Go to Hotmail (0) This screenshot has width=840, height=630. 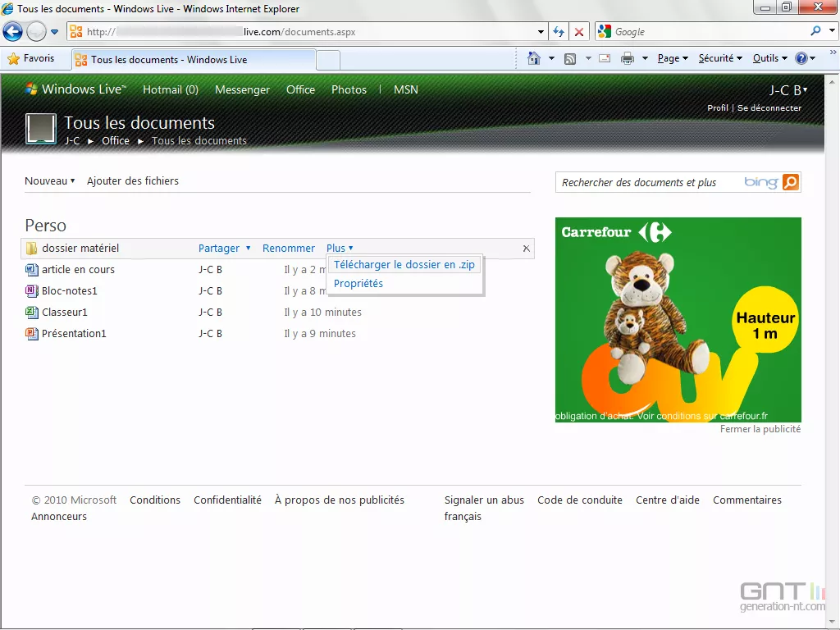tap(171, 90)
